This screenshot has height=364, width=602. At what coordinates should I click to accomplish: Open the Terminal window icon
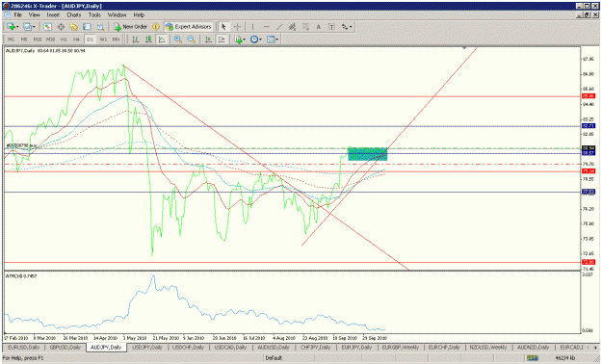(87, 27)
